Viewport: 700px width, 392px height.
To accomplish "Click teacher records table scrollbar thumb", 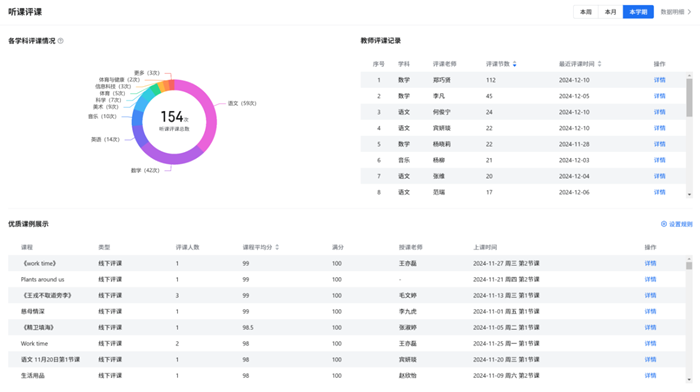I will [689, 98].
